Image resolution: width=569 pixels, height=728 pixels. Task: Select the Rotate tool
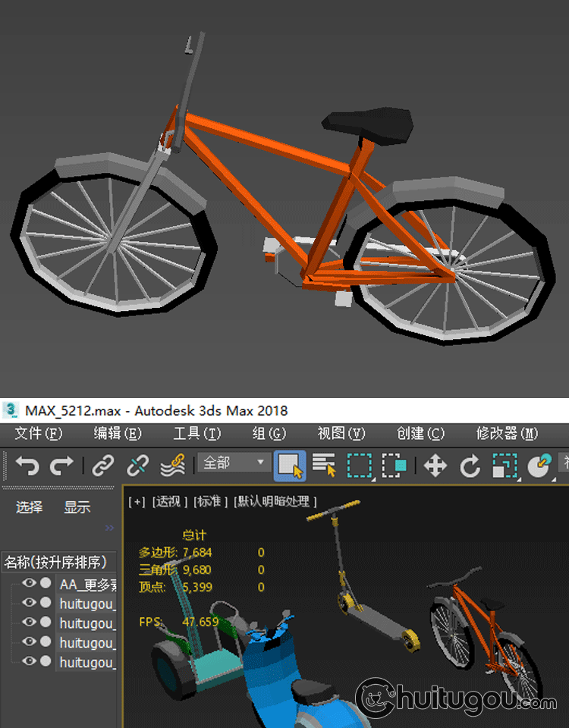(470, 465)
